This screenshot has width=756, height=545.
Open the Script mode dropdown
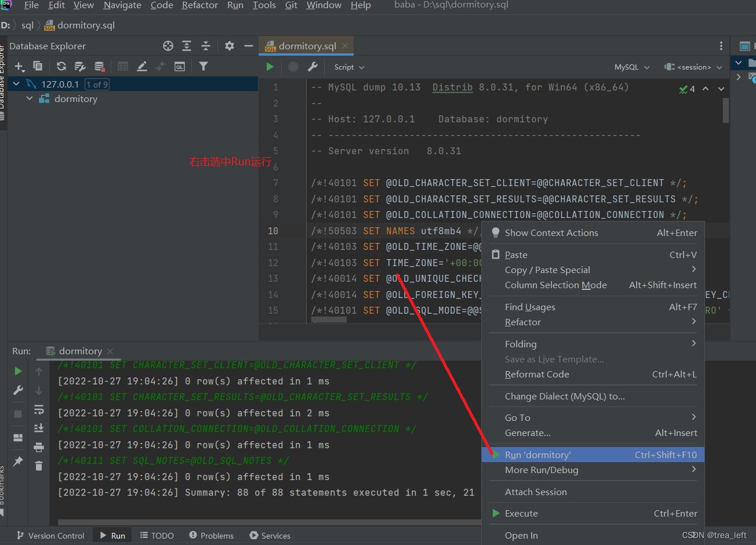tap(349, 67)
